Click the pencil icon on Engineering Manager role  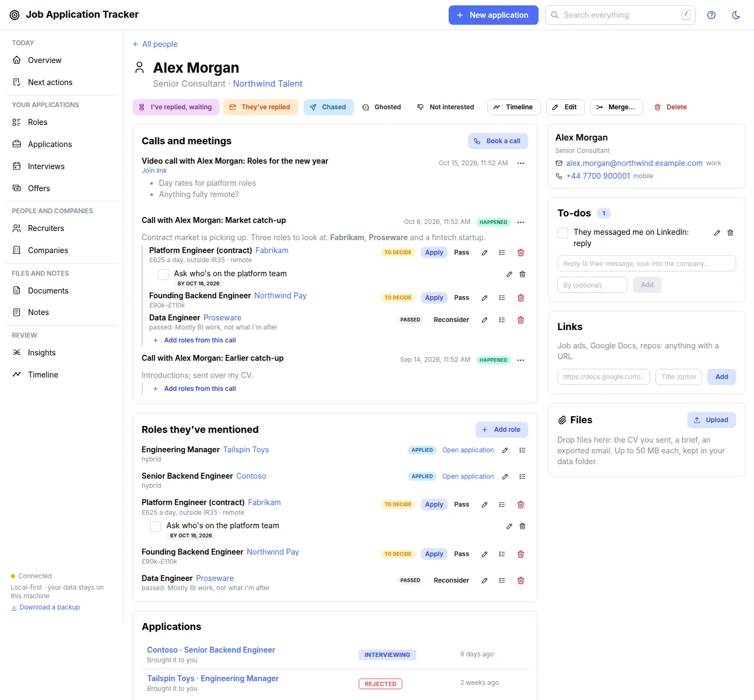click(505, 450)
